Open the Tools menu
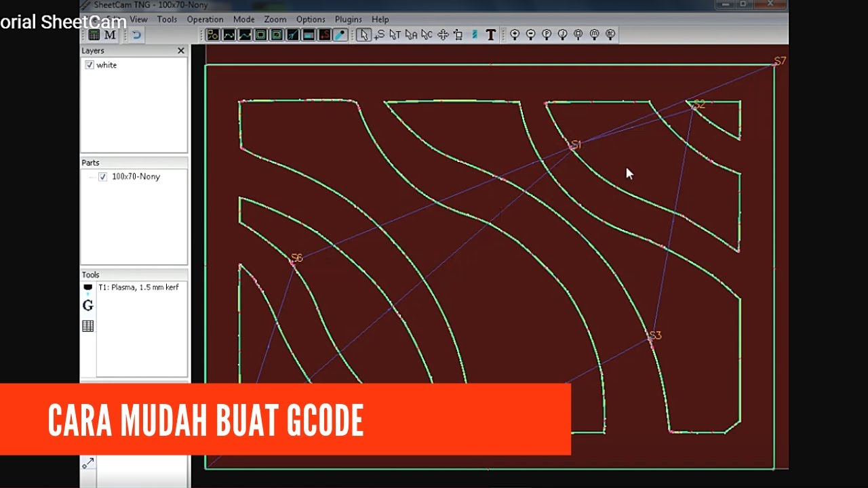Image resolution: width=868 pixels, height=488 pixels. click(x=167, y=19)
